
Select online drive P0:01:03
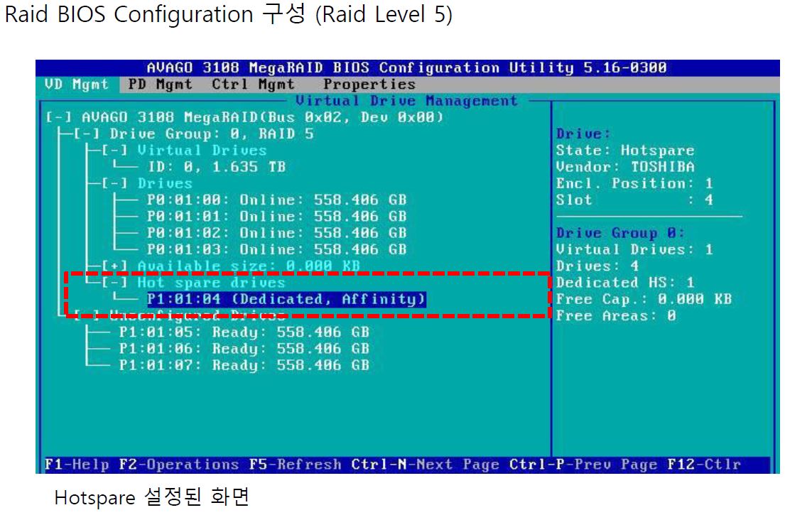coord(276,249)
